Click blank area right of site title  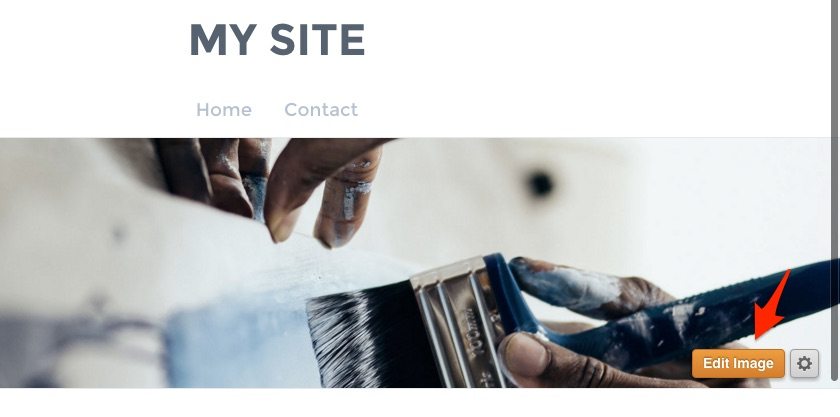589,40
